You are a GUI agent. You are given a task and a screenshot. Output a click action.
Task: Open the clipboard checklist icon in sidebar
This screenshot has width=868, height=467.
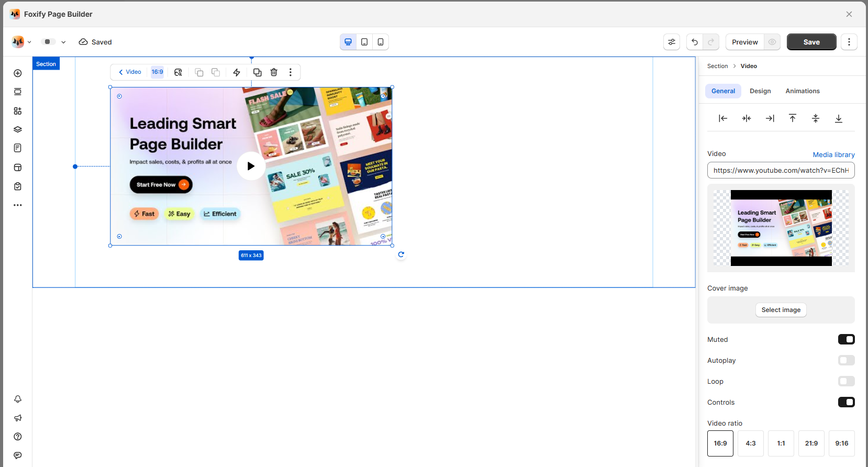click(x=18, y=186)
